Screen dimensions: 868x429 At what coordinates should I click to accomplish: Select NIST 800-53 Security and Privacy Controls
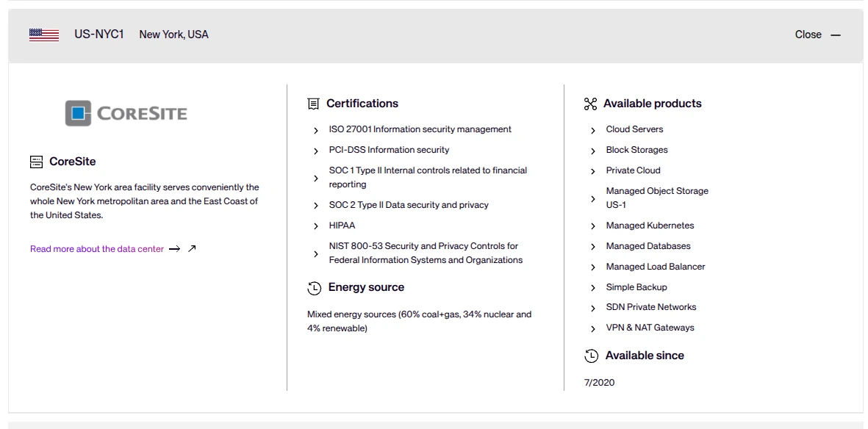tap(426, 253)
